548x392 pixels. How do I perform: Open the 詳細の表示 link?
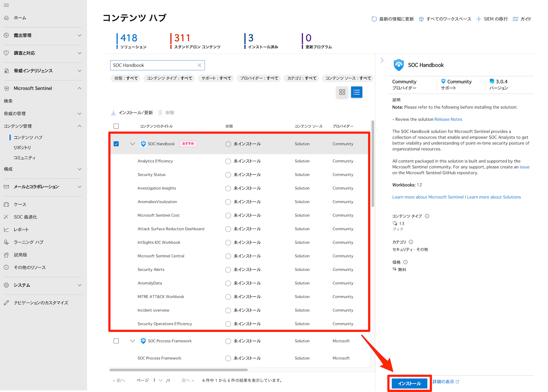[446, 382]
